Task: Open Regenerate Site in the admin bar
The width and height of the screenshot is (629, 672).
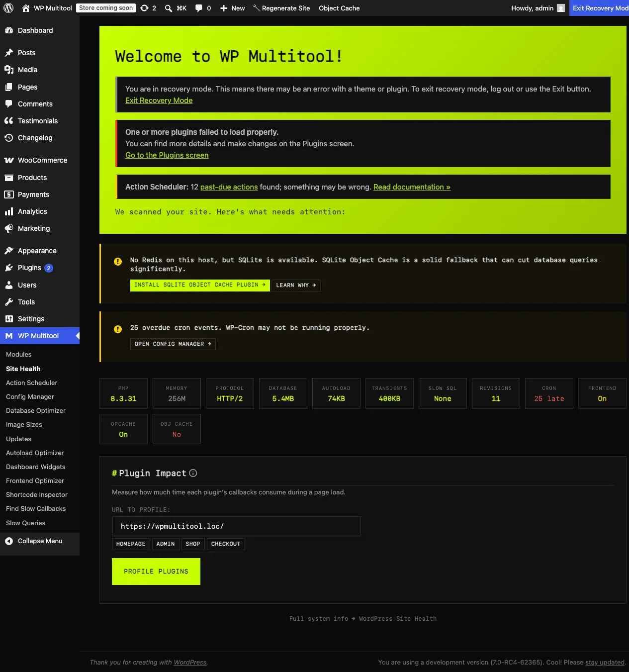Action: click(x=281, y=8)
